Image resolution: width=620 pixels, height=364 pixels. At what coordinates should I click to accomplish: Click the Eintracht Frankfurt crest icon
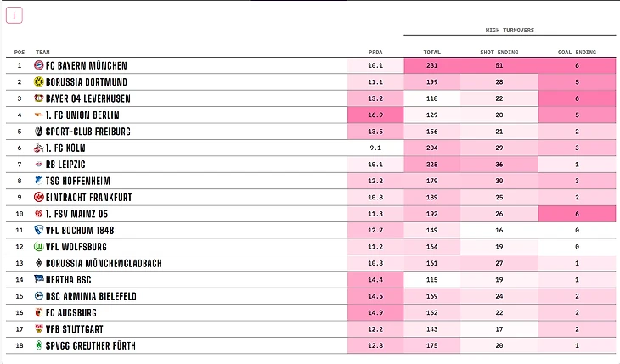pyautogui.click(x=38, y=197)
